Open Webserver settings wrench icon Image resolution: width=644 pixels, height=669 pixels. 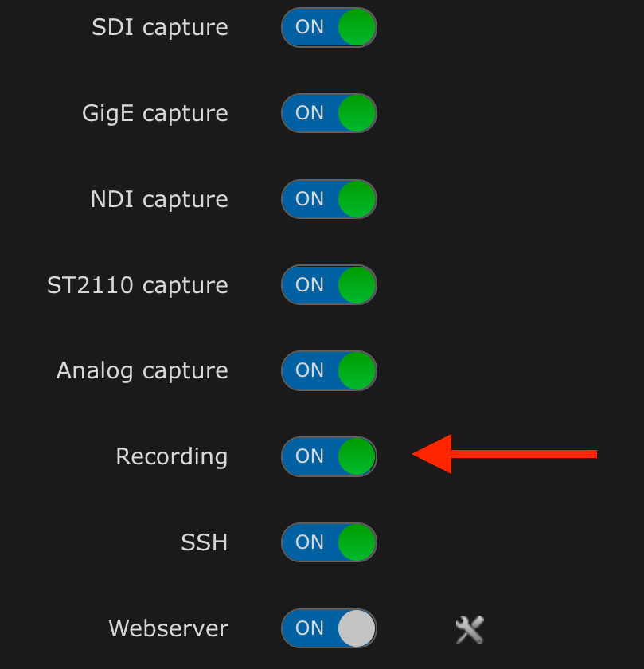470,629
